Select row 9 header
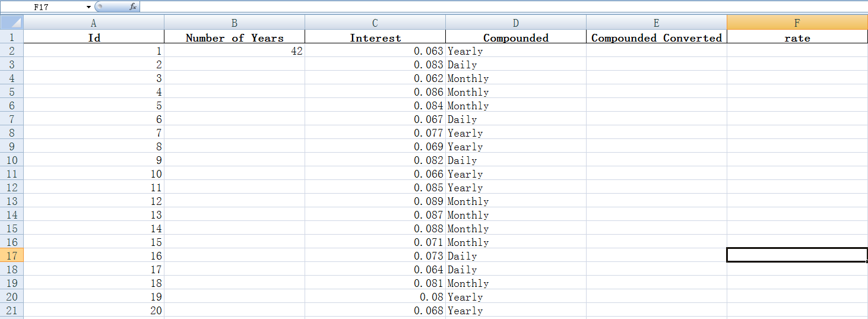The height and width of the screenshot is (319, 868). pyautogui.click(x=12, y=146)
